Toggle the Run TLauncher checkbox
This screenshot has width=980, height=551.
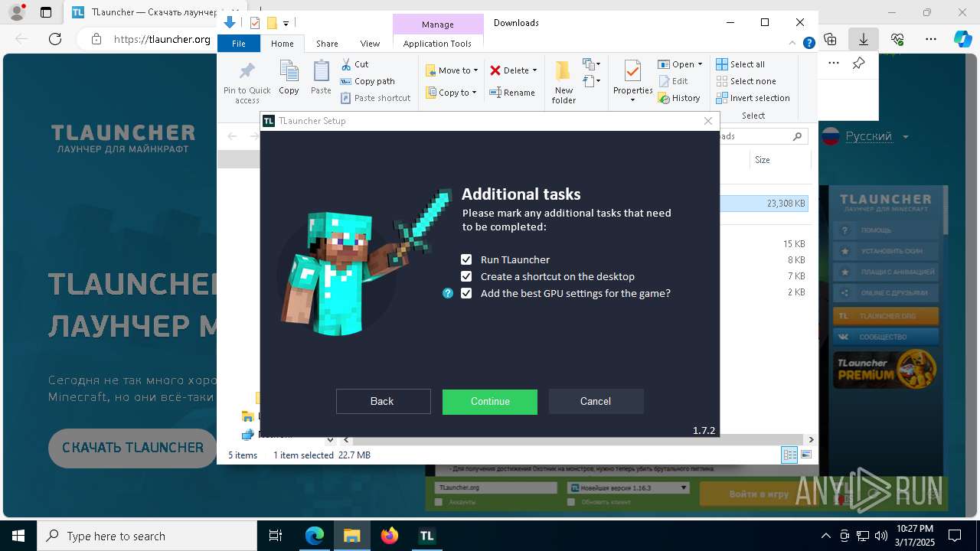(x=466, y=259)
